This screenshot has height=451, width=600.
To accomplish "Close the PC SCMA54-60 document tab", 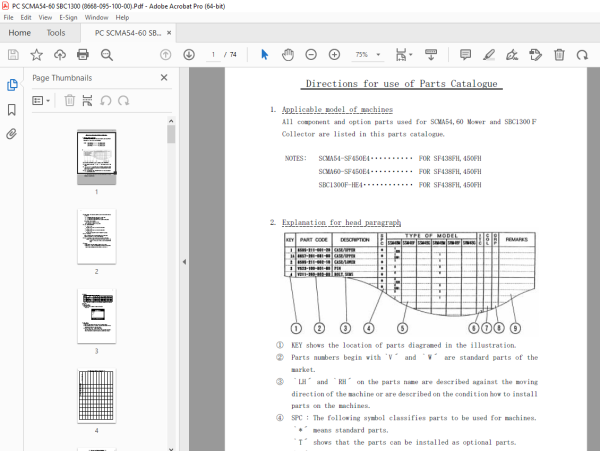I will pos(169,33).
